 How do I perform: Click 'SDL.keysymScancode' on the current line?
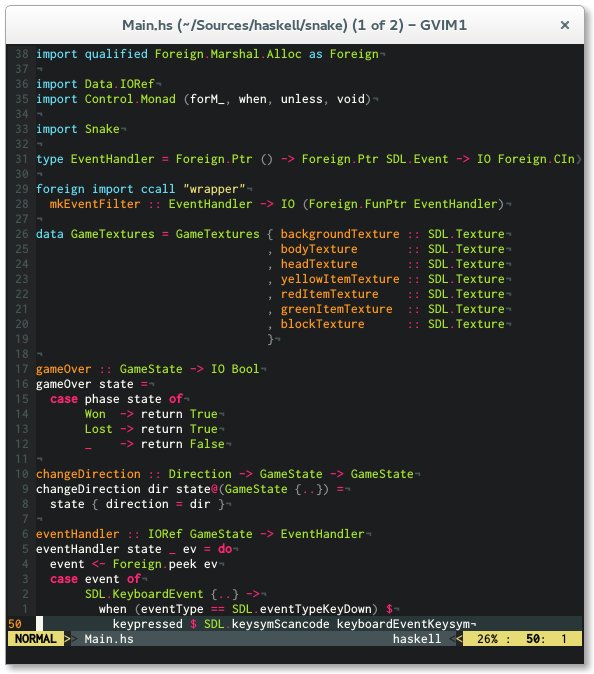point(266,624)
